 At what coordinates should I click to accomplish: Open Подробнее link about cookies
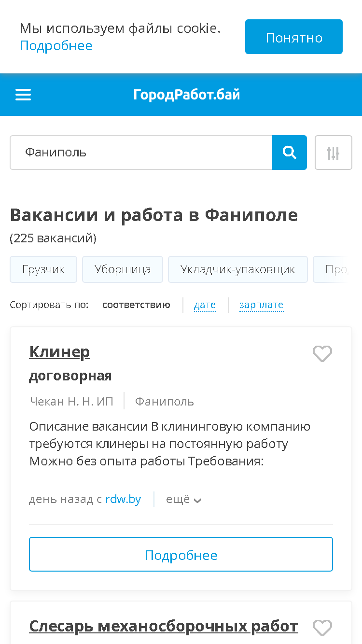point(56,45)
